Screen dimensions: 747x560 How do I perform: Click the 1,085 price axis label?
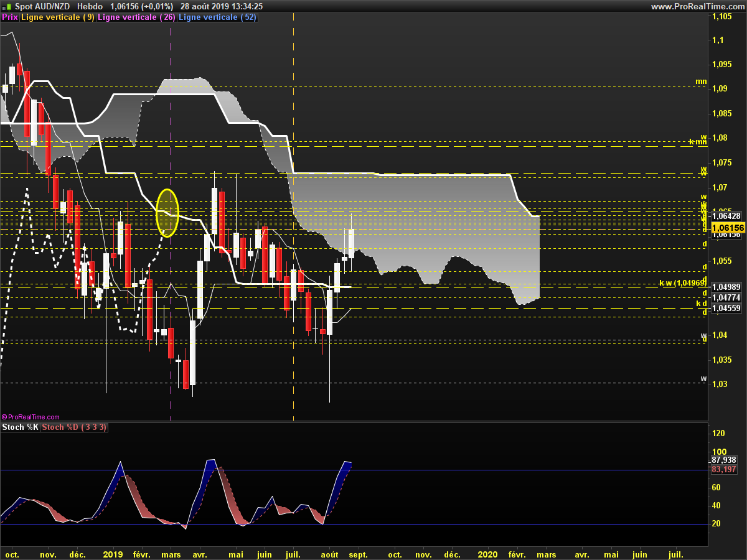click(x=722, y=113)
